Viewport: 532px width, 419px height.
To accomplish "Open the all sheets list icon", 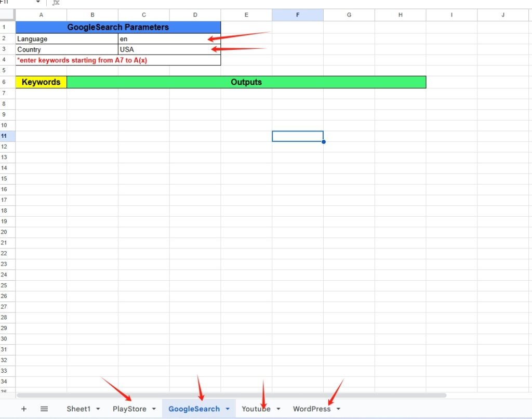I will pos(44,409).
